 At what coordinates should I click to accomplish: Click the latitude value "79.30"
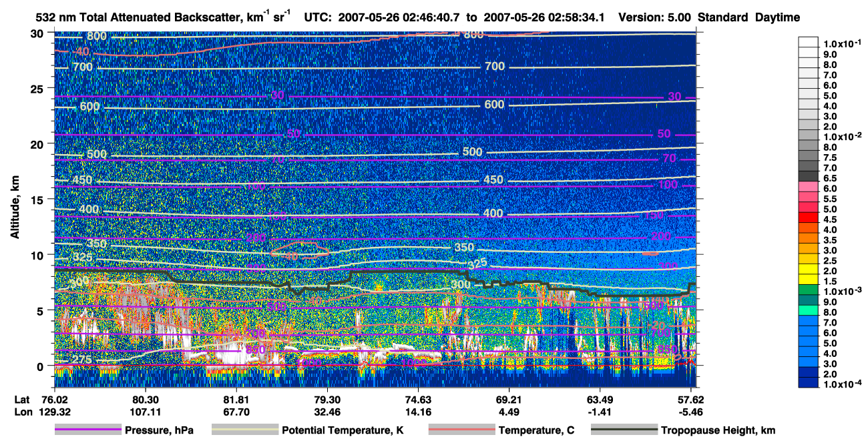pyautogui.click(x=327, y=399)
